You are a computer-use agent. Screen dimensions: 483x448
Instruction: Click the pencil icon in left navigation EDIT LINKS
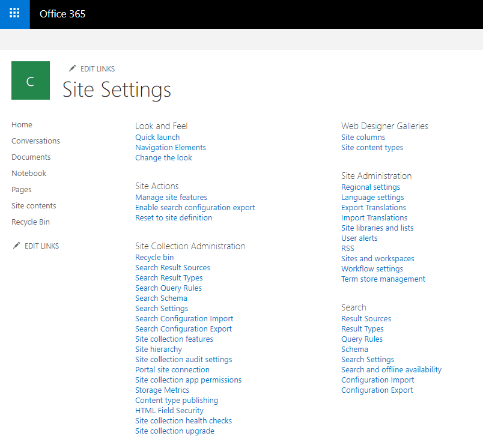(16, 246)
